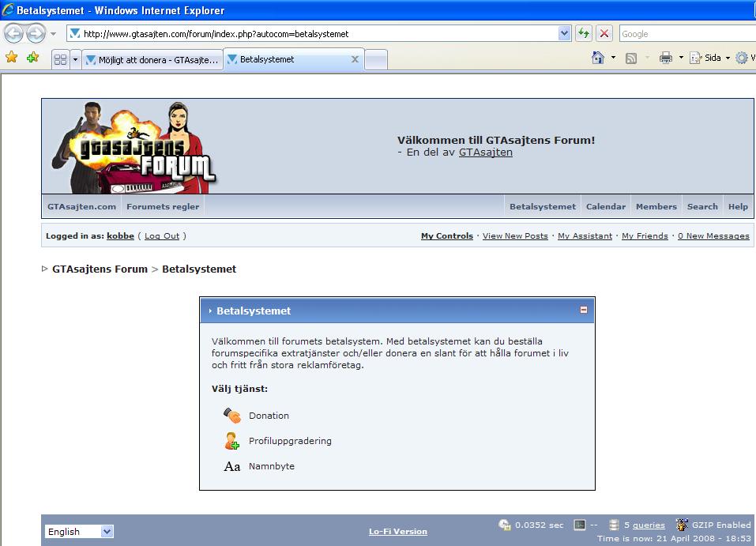756x546 pixels.
Task: Click the Log Out link
Action: [162, 236]
